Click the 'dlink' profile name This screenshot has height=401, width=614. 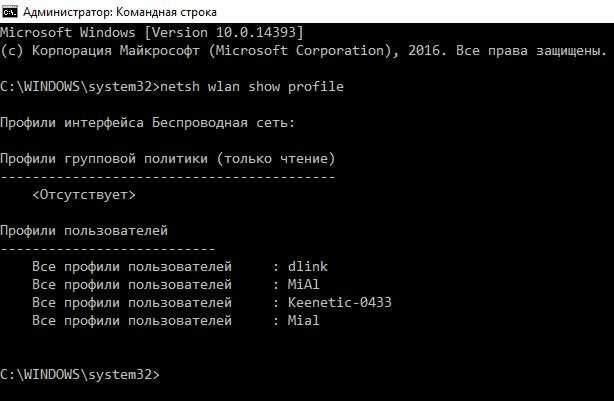(x=308, y=267)
